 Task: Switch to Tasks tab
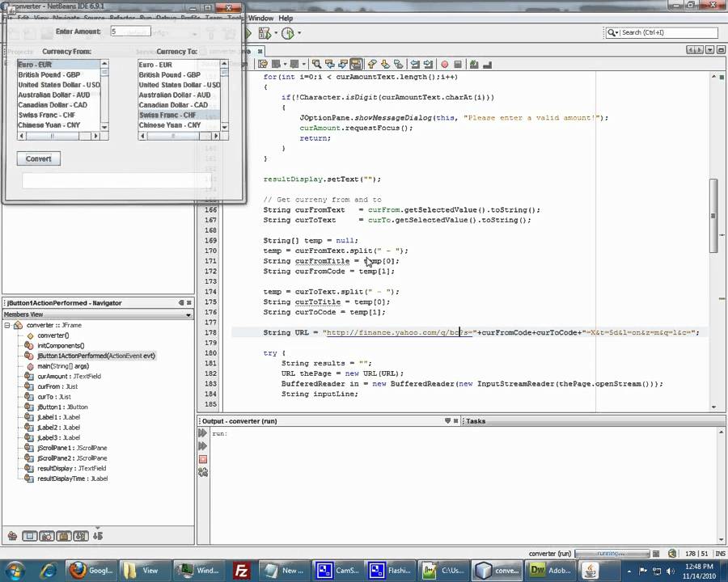[x=476, y=421]
